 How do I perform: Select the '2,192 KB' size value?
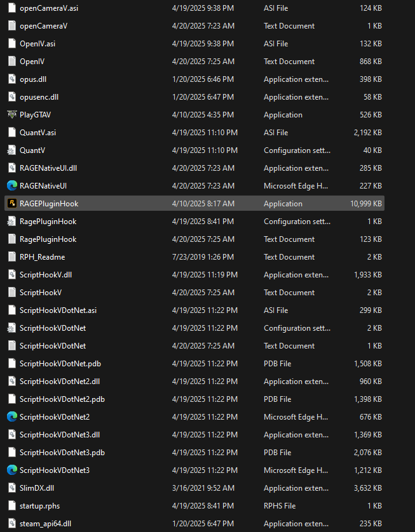(x=368, y=132)
